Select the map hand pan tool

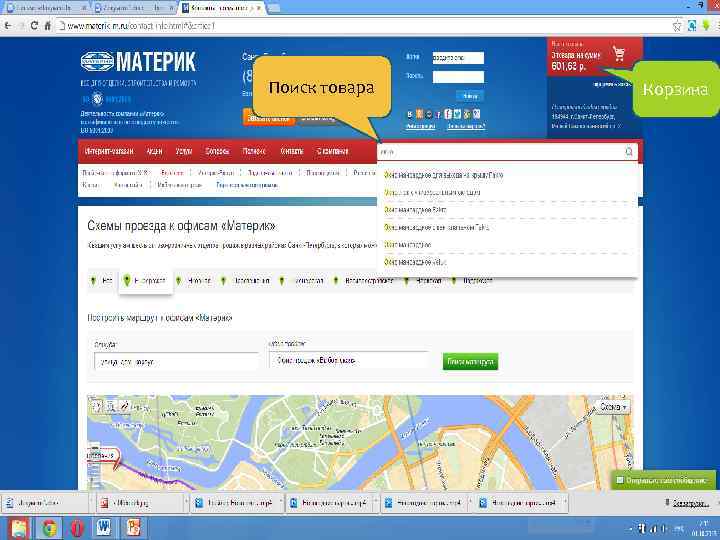coord(96,406)
